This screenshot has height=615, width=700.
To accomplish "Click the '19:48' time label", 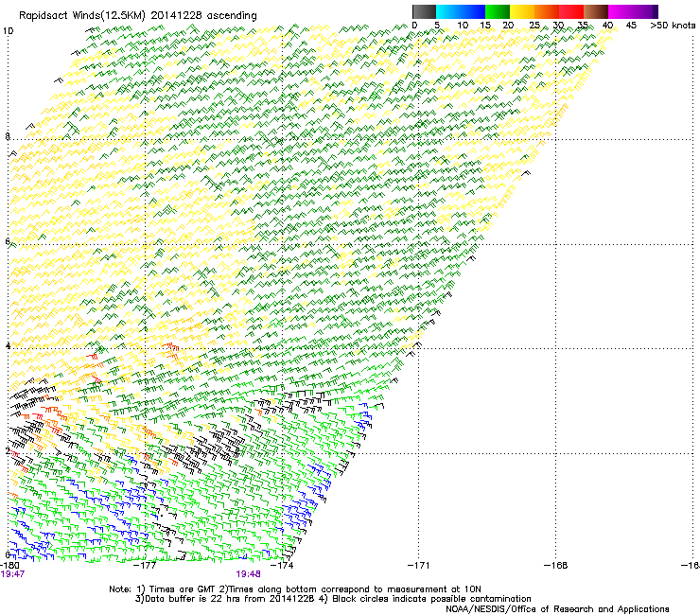I will (248, 574).
